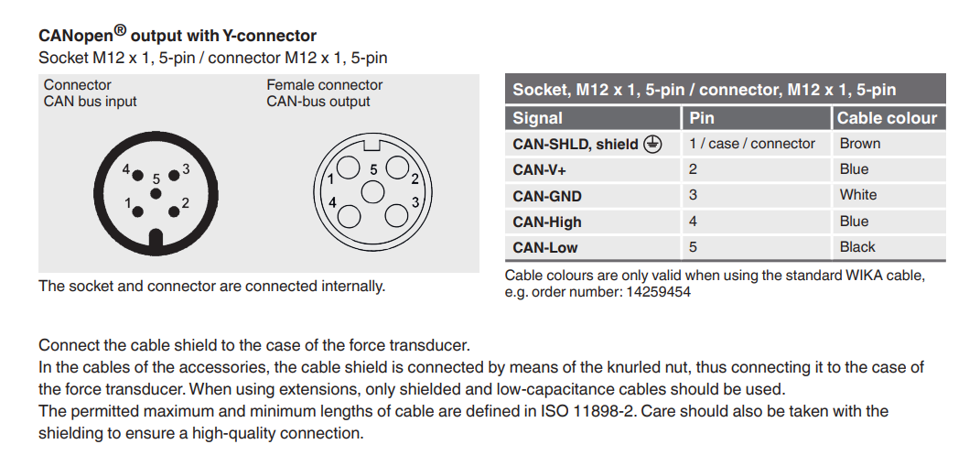
Task: Select the CAN-GND signal cell
Action: pos(547,196)
